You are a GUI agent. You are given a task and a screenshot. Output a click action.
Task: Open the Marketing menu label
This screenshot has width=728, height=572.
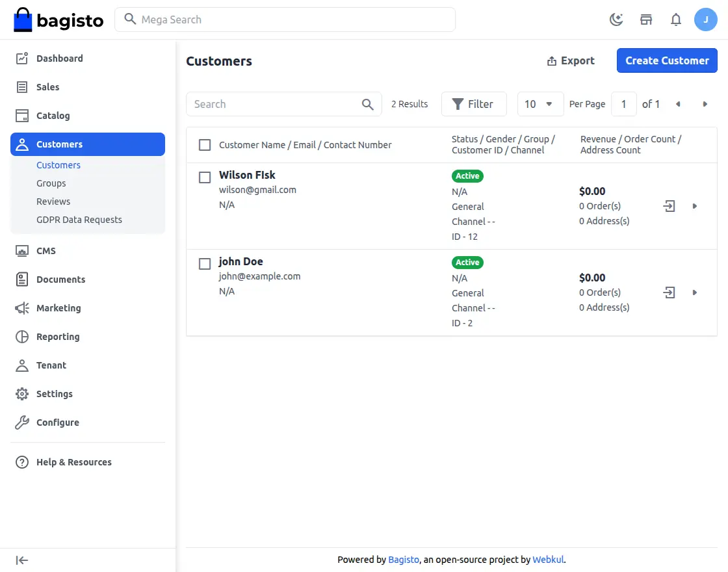click(x=58, y=308)
